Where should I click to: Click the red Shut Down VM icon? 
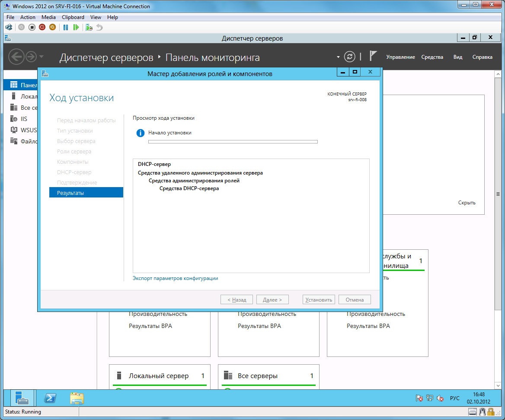(x=42, y=27)
